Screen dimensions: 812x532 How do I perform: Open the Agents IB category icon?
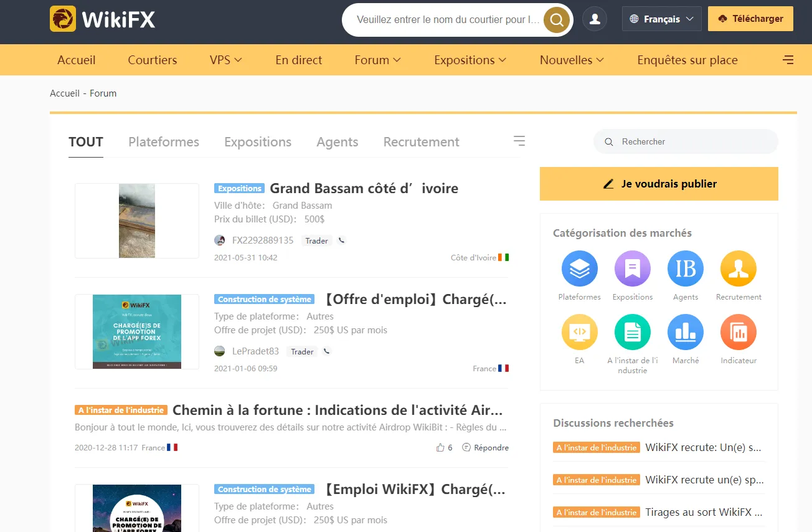[686, 268]
